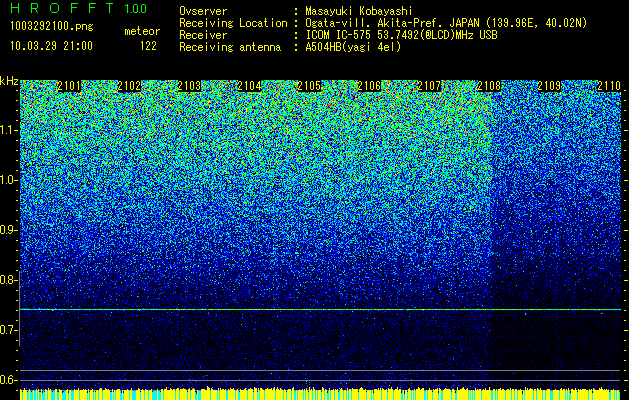The width and height of the screenshot is (629, 400).
Task: Click the yellow signal level bar graph
Action: (x=321, y=394)
